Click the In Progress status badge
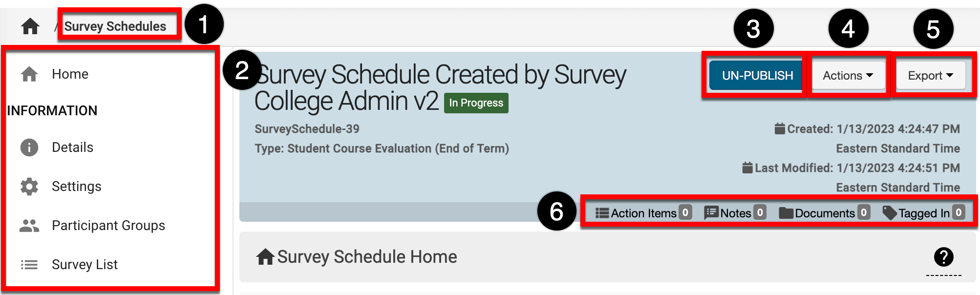Screen dimensions: 980x295 click(x=476, y=103)
